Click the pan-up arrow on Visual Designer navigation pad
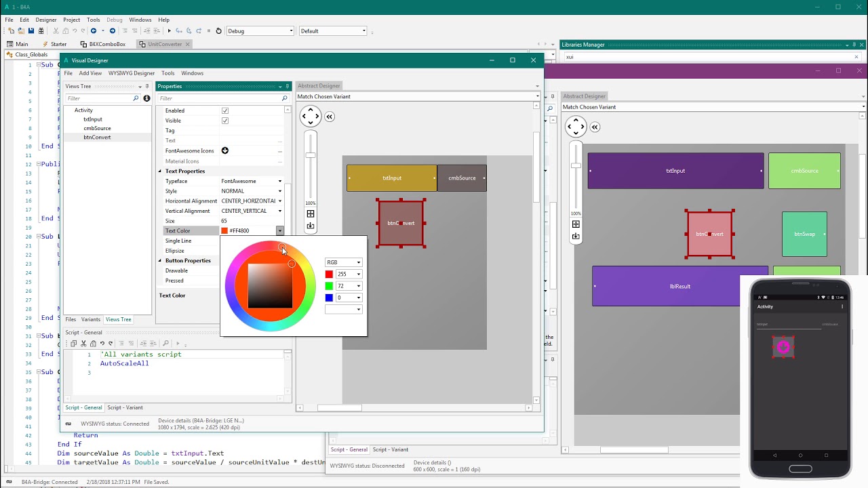This screenshot has width=868, height=488. point(311,109)
